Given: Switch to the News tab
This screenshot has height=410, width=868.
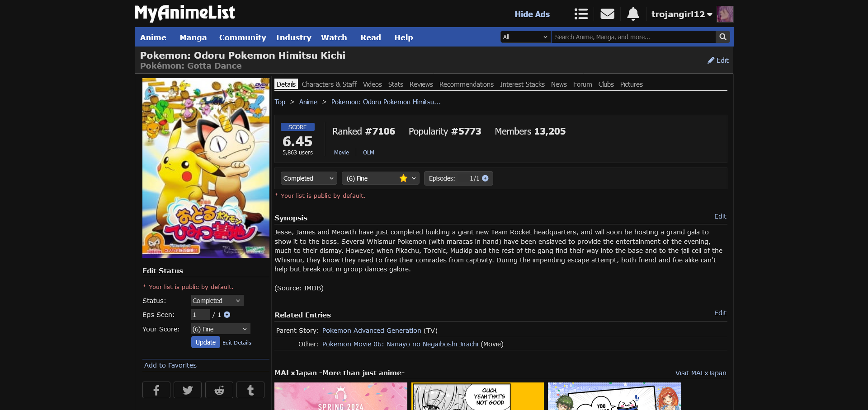Looking at the screenshot, I should click(x=559, y=84).
